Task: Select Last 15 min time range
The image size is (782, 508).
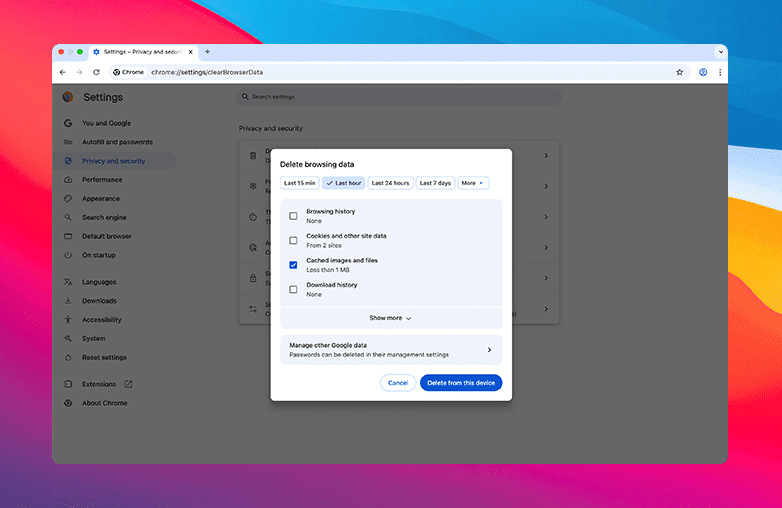Action: click(299, 183)
